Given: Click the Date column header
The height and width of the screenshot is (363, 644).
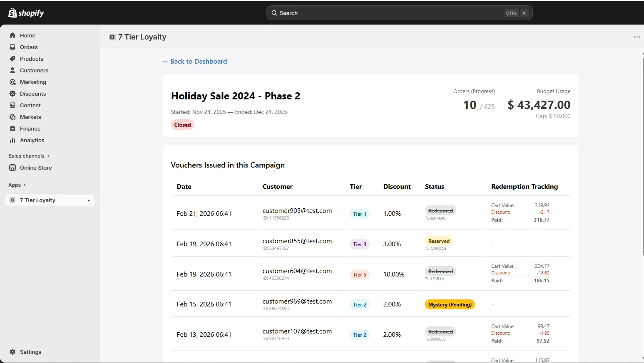Looking at the screenshot, I should click(184, 187).
